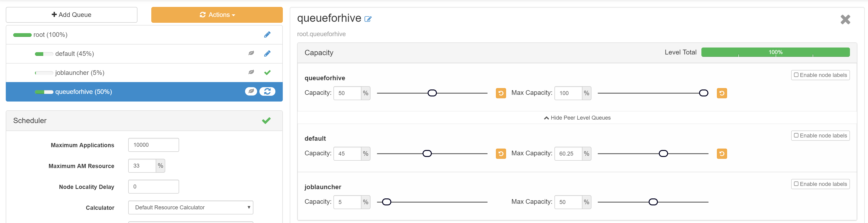
Task: Click the leaf icon on joblauncher row
Action: tap(251, 73)
